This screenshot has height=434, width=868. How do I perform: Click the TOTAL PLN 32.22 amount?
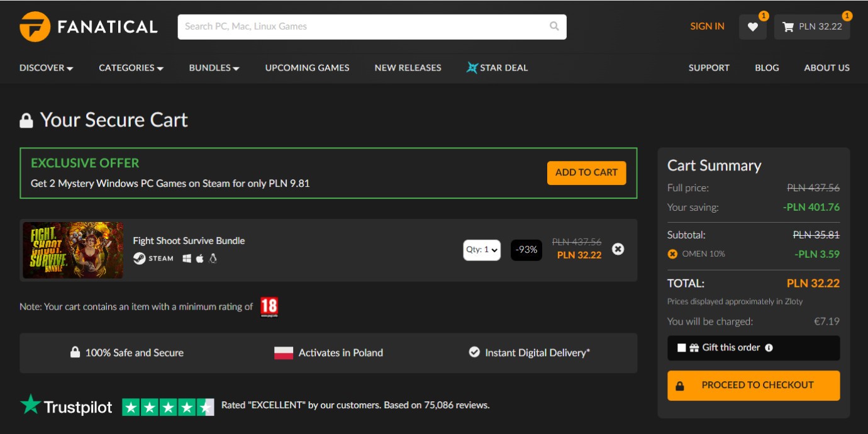(813, 283)
